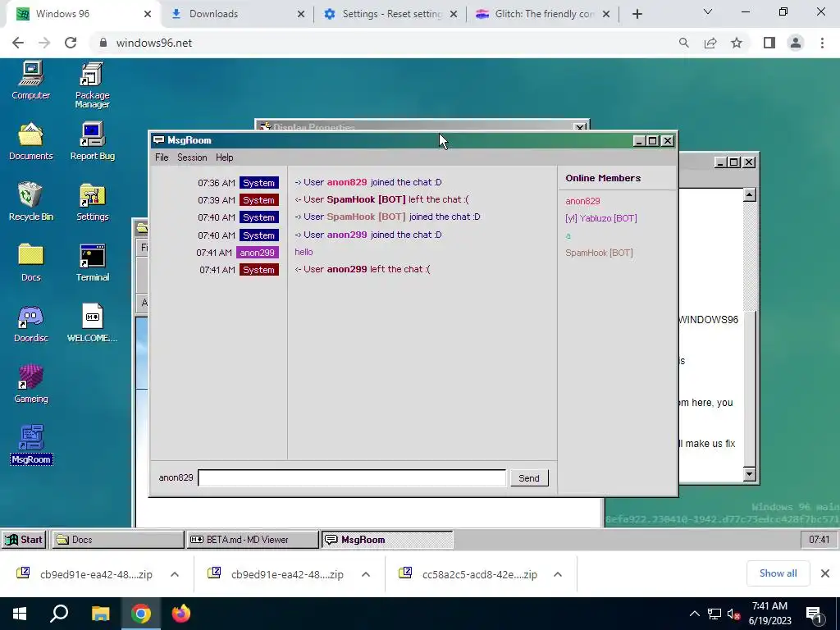Select Docs in the Windows 96 taskbar

pyautogui.click(x=118, y=540)
